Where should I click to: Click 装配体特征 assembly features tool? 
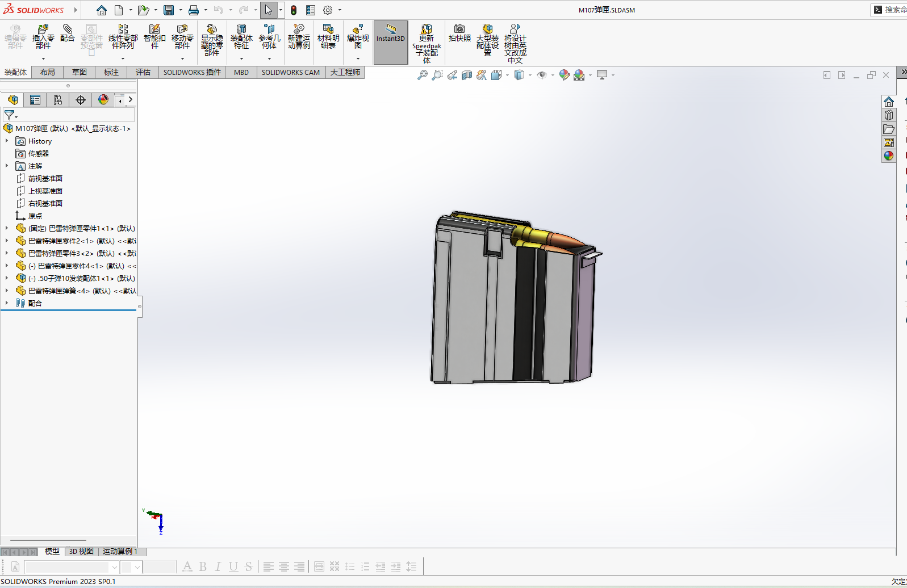pyautogui.click(x=241, y=37)
